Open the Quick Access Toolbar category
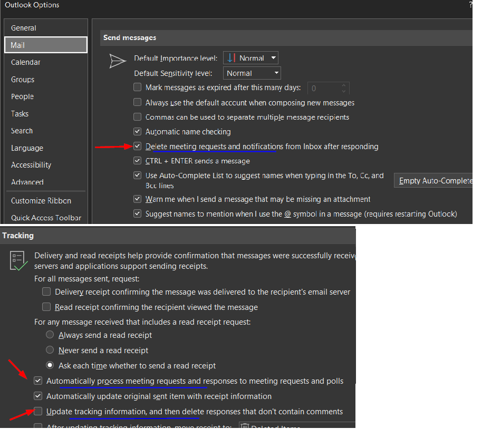The width and height of the screenshot is (501, 448). (x=46, y=218)
